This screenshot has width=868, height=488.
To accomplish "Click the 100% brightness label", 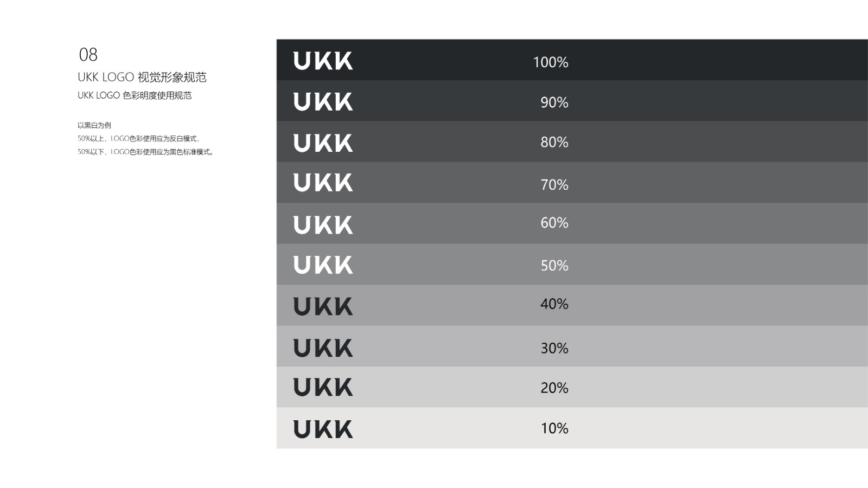I will pyautogui.click(x=551, y=62).
